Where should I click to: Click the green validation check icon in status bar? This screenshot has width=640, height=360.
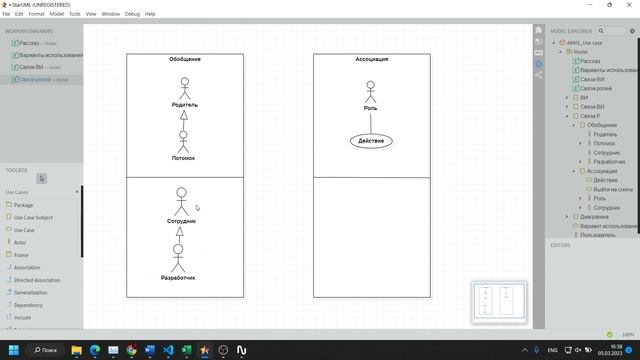pyautogui.click(x=609, y=334)
